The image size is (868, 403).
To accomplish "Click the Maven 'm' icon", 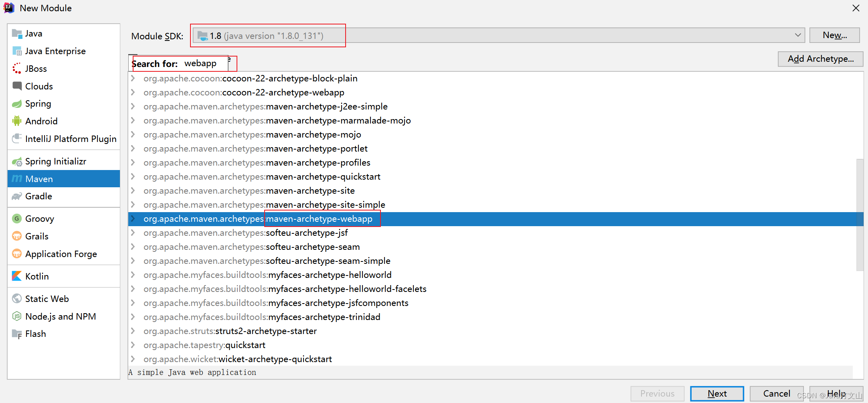I will pyautogui.click(x=17, y=178).
